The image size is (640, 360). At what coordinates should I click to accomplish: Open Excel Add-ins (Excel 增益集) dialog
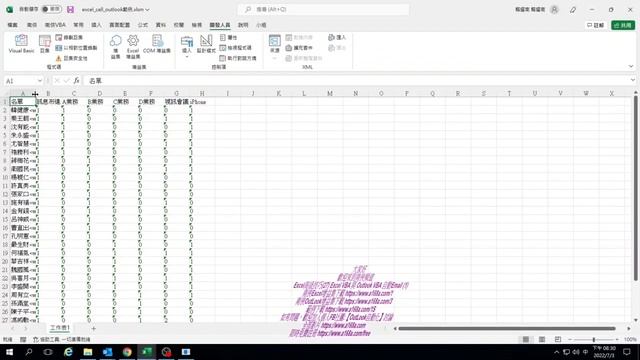133,47
